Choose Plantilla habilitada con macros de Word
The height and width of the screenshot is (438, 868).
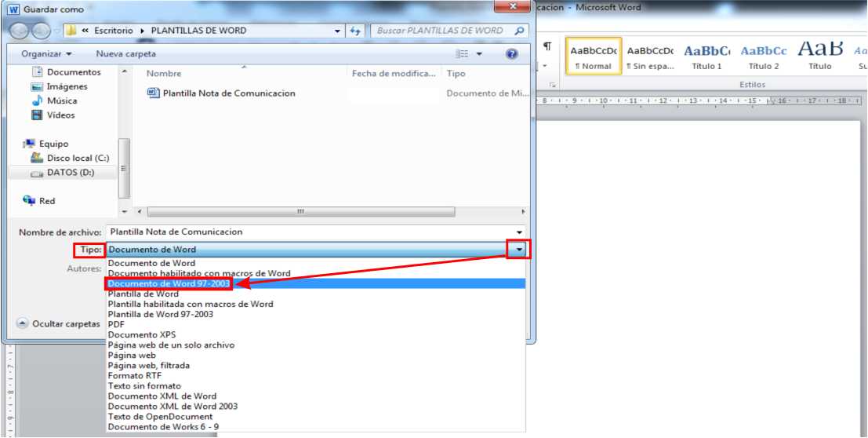coord(315,304)
